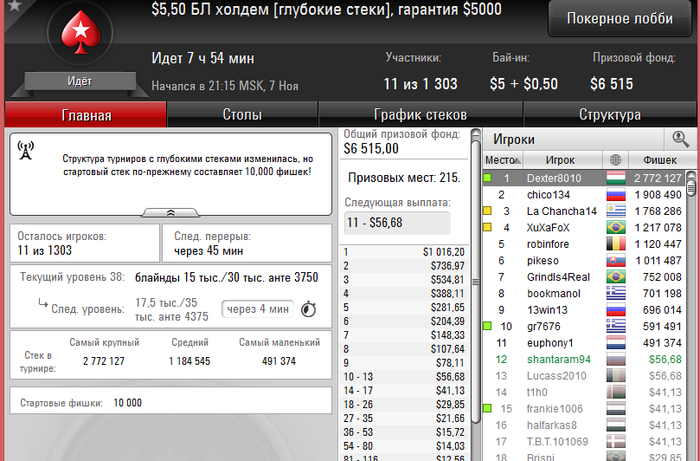Sort players by Место column
Screen dimensions: 700x461
(x=503, y=160)
